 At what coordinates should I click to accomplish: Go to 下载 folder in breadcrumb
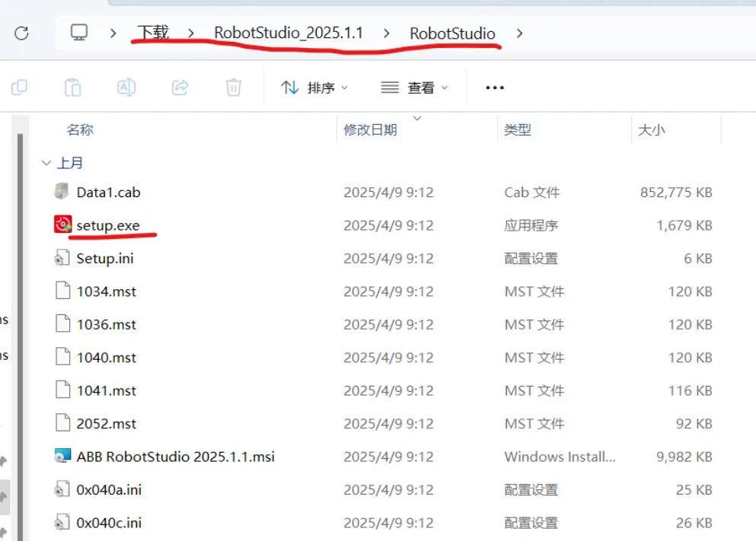coord(153,33)
